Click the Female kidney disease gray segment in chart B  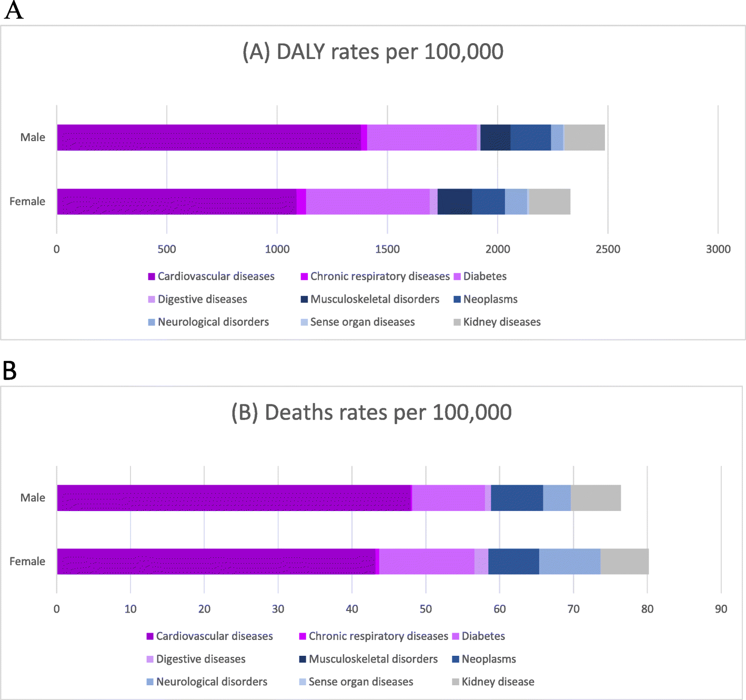pos(624,562)
